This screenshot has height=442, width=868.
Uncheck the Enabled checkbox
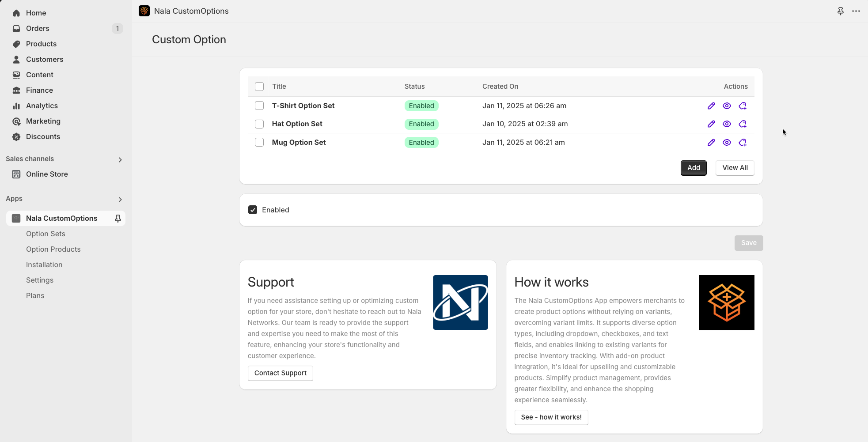coord(253,210)
